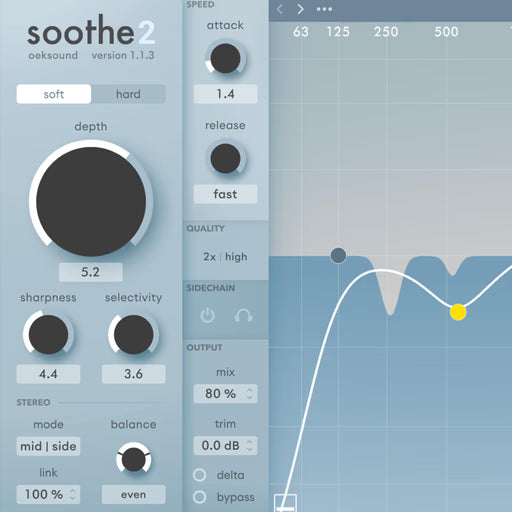512x512 pixels.
Task: Click the release value field fast
Action: pos(225,194)
